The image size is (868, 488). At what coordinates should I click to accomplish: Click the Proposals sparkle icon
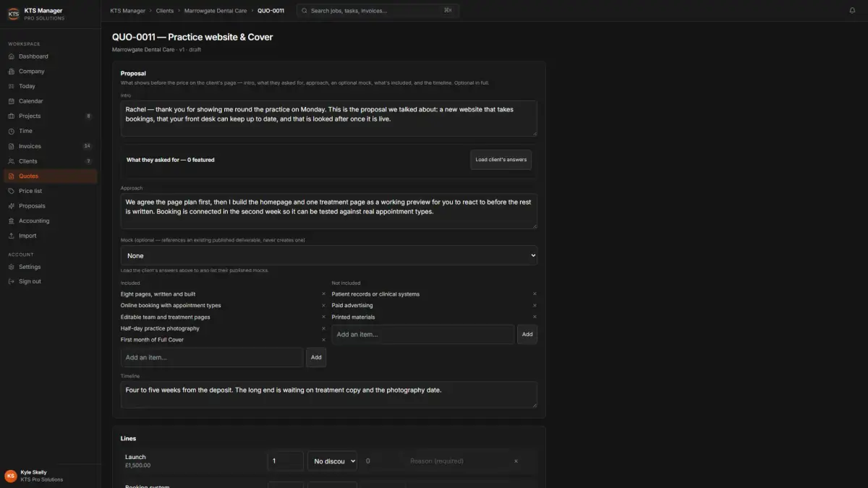[x=12, y=206]
